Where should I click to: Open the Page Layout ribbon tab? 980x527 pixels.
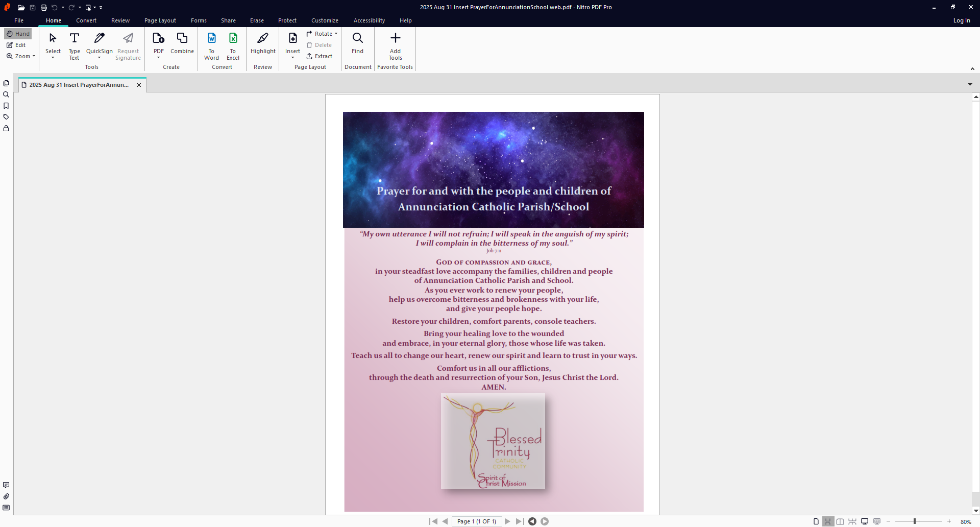[x=160, y=20]
